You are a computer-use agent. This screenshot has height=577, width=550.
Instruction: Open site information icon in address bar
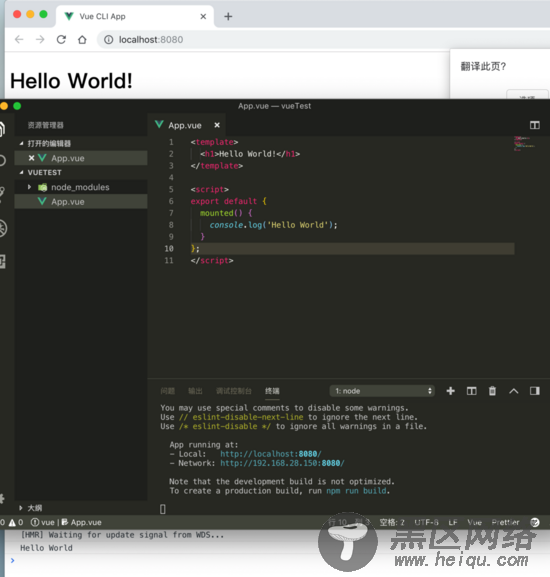click(x=109, y=39)
